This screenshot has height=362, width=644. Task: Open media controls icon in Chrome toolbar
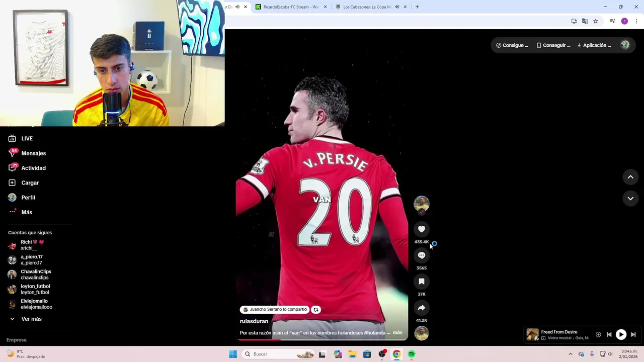click(612, 21)
